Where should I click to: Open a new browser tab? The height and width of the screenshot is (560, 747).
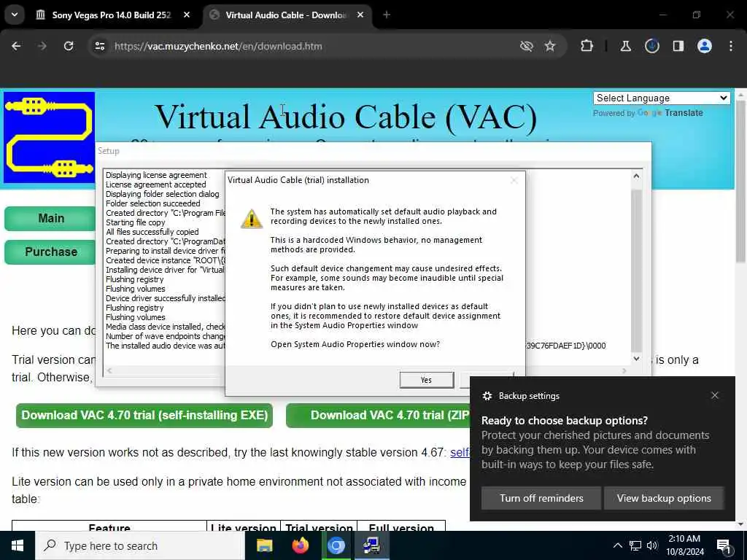[387, 15]
